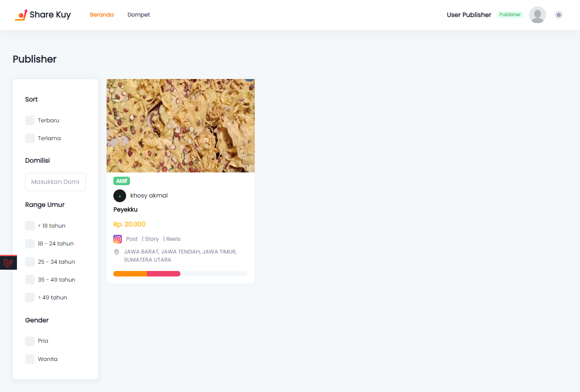
Task: Click the green Aktif status badge
Action: coord(121,181)
